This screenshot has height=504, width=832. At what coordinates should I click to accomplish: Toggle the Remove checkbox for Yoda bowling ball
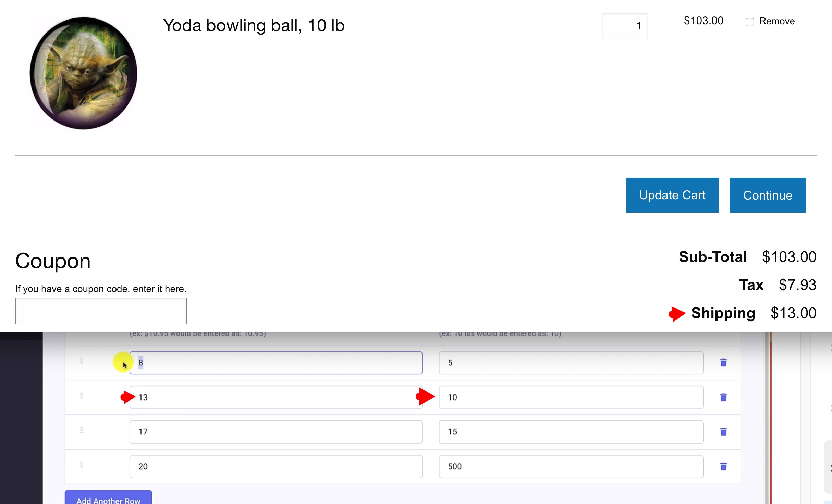750,21
